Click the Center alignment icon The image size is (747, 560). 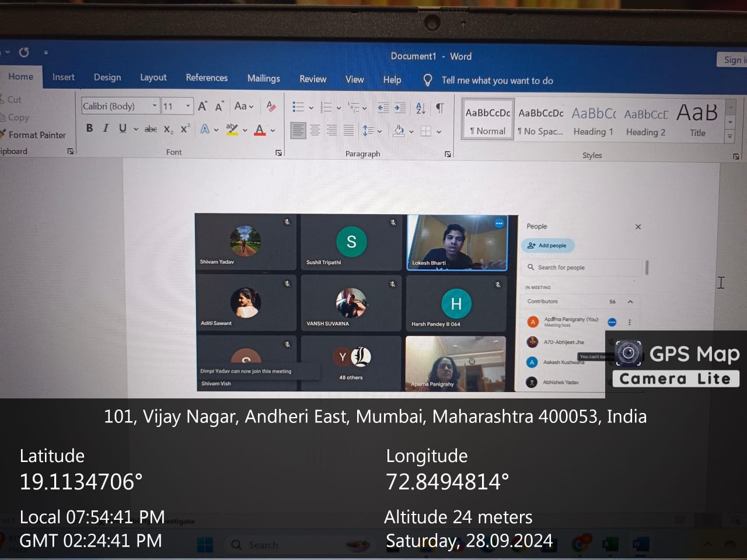pos(315,131)
